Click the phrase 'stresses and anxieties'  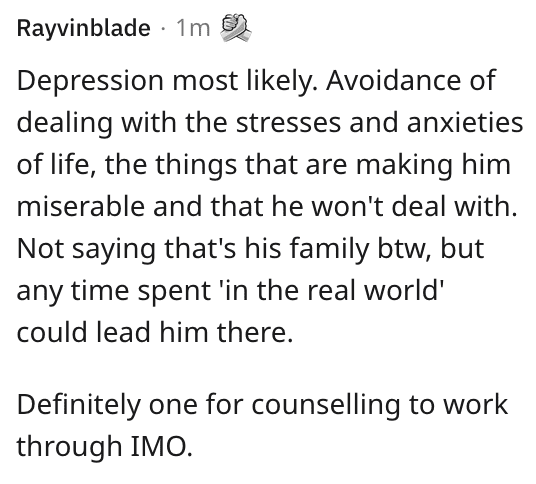pyautogui.click(x=379, y=123)
